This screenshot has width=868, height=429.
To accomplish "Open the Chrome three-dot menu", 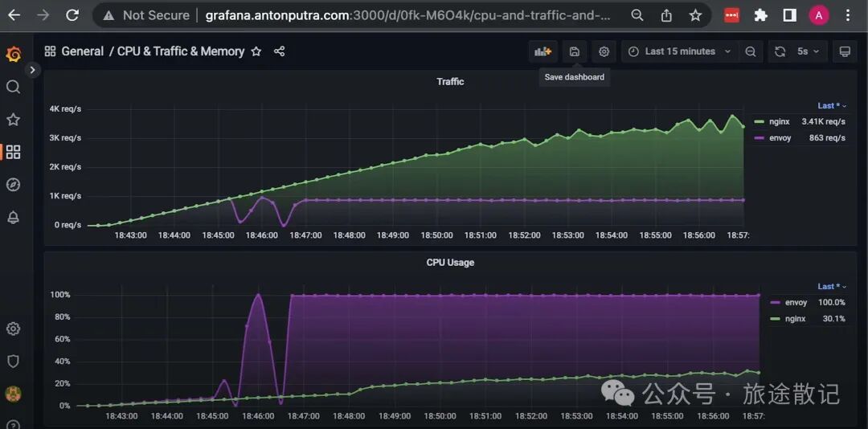I will click(x=848, y=15).
